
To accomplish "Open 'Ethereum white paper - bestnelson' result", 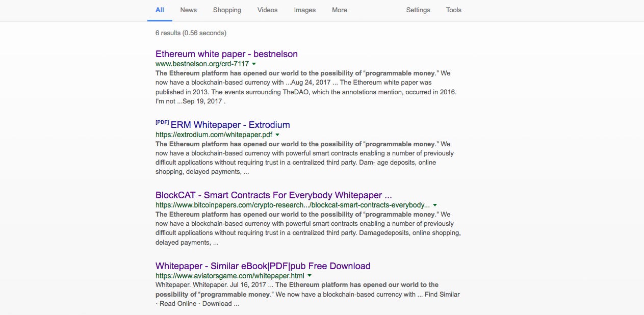I will [x=226, y=54].
